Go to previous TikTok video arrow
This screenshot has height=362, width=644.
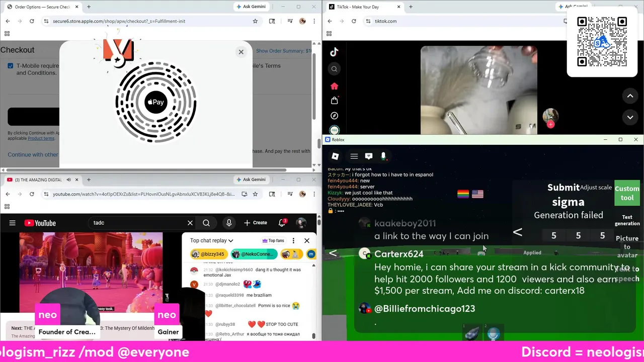pos(630,96)
